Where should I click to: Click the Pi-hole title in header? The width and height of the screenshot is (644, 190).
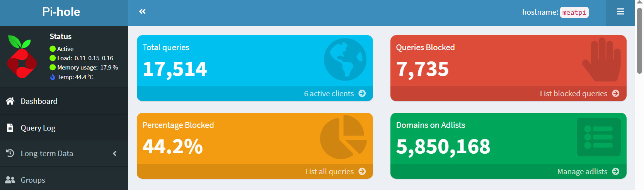point(61,12)
